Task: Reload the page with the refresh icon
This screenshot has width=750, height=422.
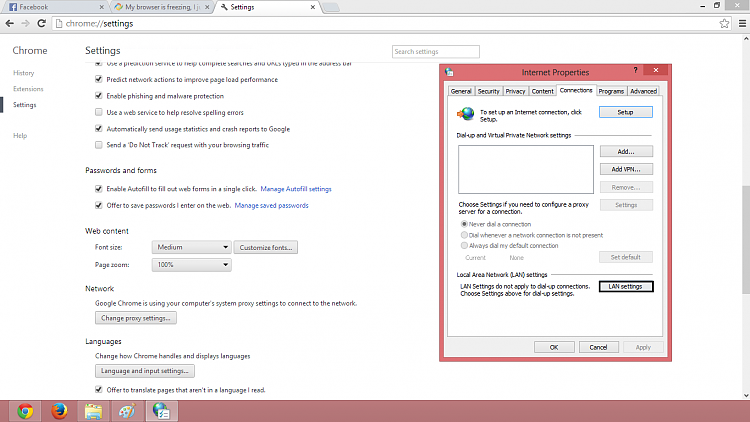Action: [42, 23]
